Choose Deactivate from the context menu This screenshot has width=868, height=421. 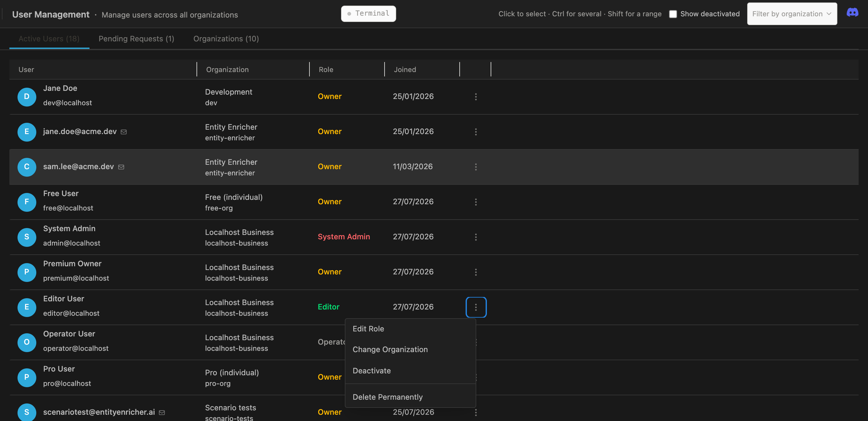coord(411,371)
